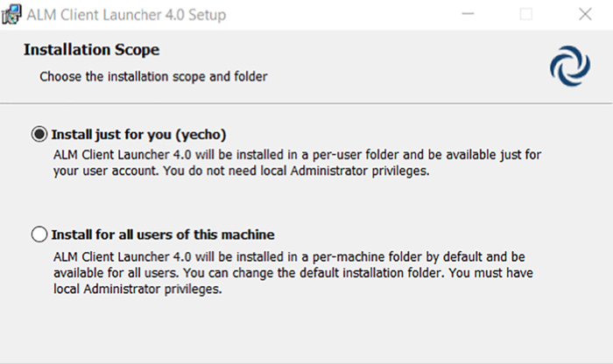Image resolution: width=613 pixels, height=364 pixels.
Task: Click the grayed-out maximize window button
Action: click(526, 15)
